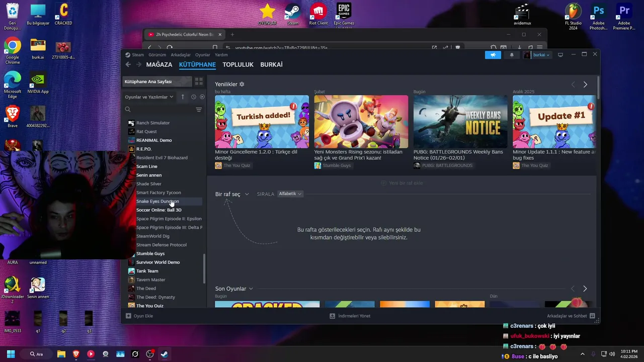
Task: Open the Oyunlar menu
Action: pyautogui.click(x=203, y=55)
